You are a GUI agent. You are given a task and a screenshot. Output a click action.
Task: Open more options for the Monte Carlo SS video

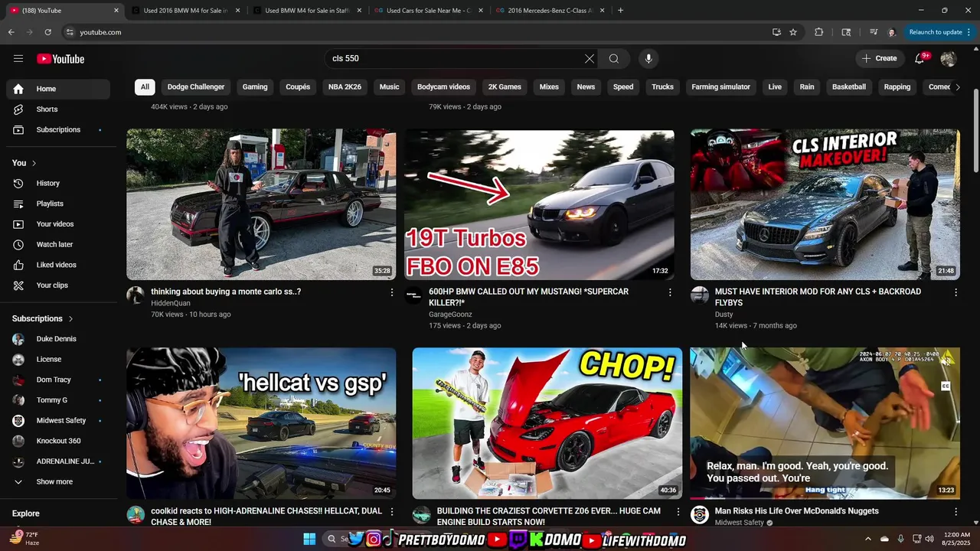coord(392,292)
